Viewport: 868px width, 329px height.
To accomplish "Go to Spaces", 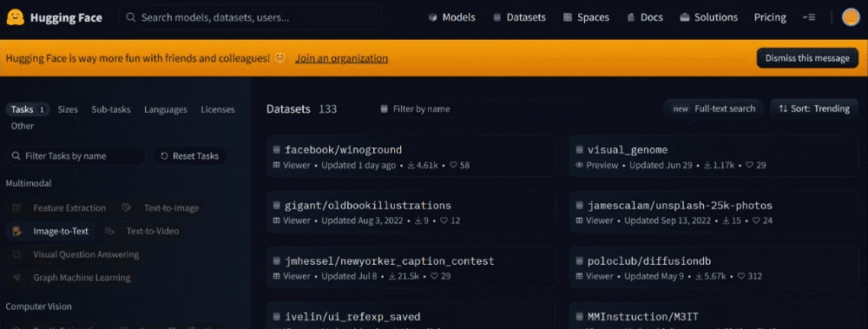I will (x=586, y=17).
